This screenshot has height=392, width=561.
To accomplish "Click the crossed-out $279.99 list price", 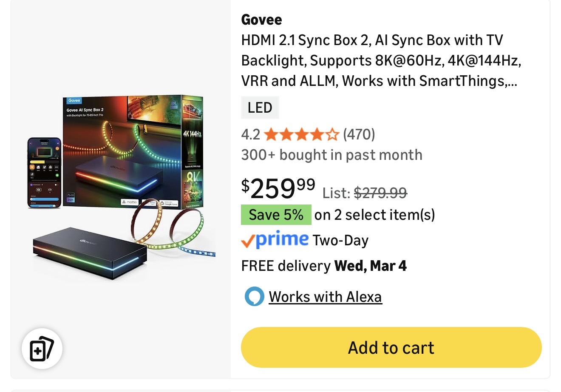I will pyautogui.click(x=380, y=193).
